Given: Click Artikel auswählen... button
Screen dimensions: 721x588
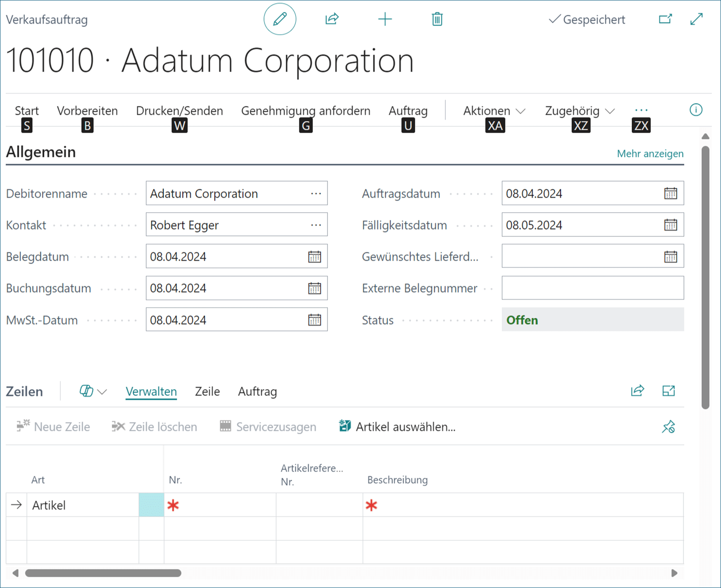Looking at the screenshot, I should 398,427.
